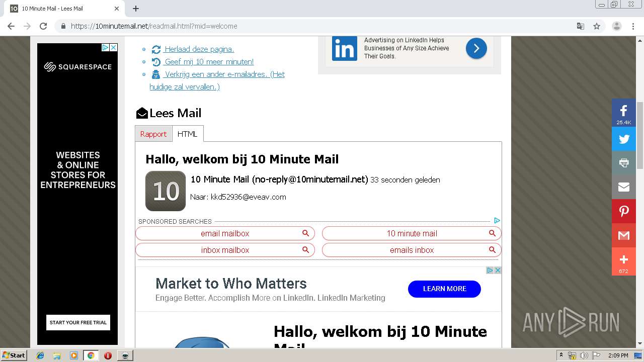Open the media player taskbar icon
Screen dimensions: 644x362
click(73, 355)
